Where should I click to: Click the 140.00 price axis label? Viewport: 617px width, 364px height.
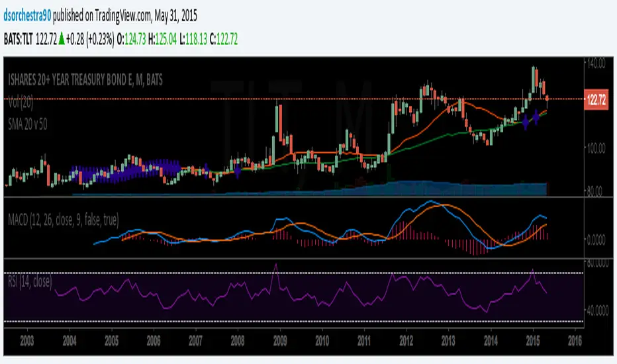596,64
